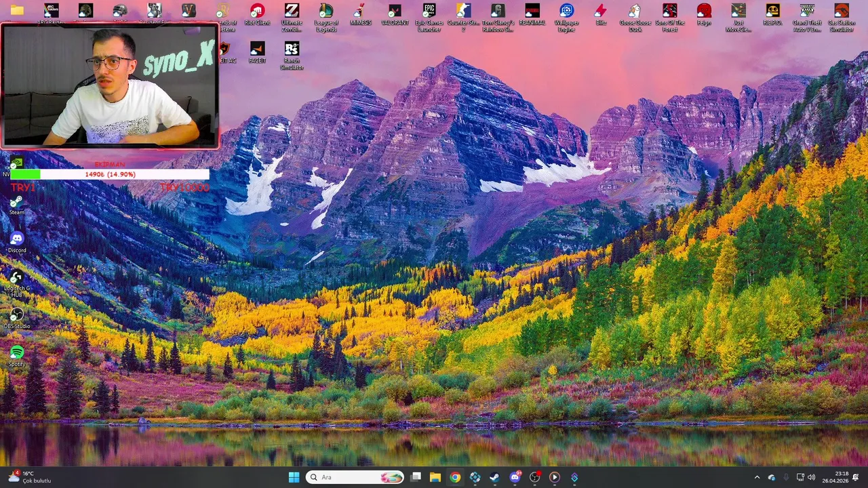
Task: Open Ranch Simulator desktop icon
Action: 292,56
